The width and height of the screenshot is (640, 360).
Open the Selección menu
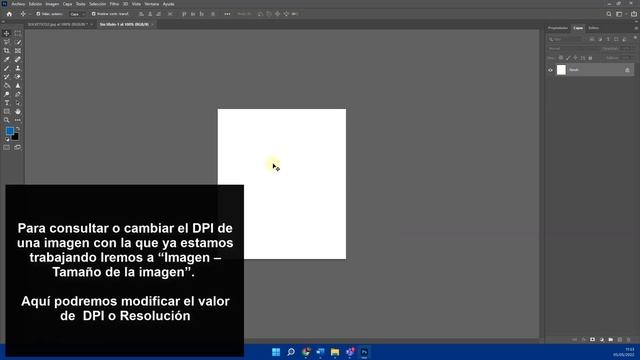pos(98,4)
